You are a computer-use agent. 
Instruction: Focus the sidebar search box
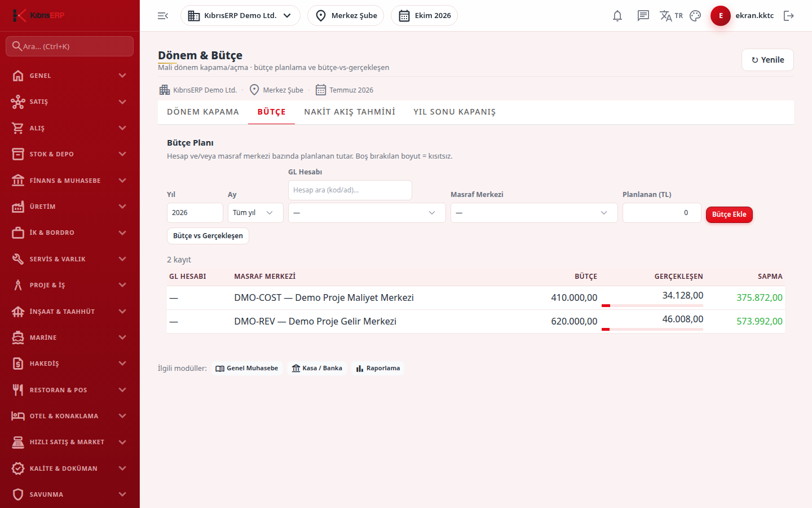(x=70, y=46)
